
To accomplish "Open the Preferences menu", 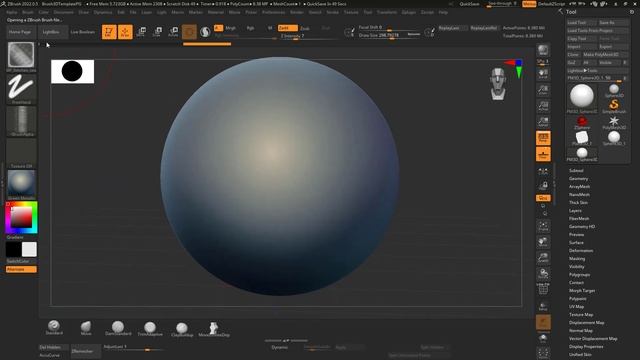I will 273,12.
